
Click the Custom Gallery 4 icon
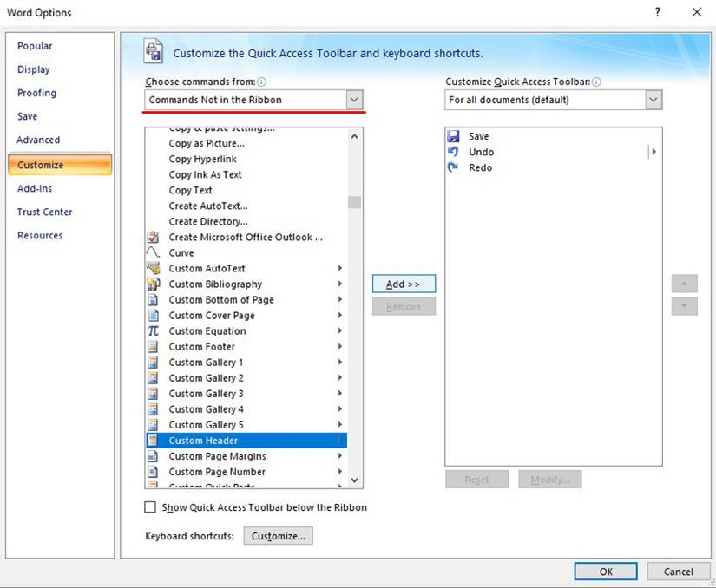(153, 409)
